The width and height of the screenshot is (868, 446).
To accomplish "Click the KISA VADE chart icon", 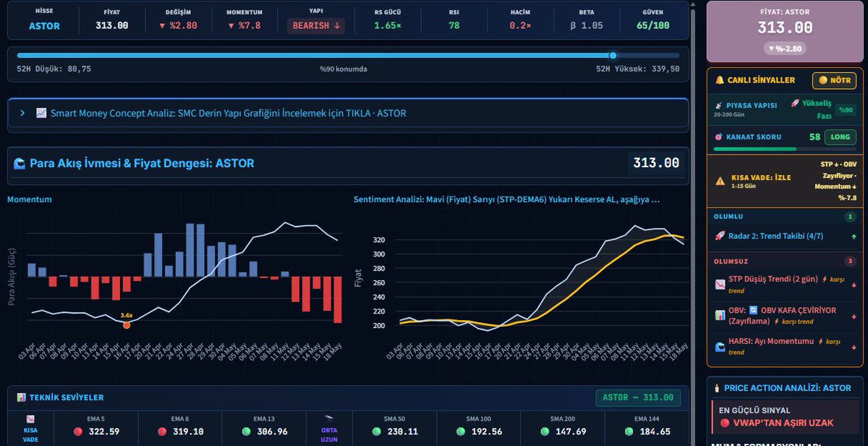I will (30, 419).
